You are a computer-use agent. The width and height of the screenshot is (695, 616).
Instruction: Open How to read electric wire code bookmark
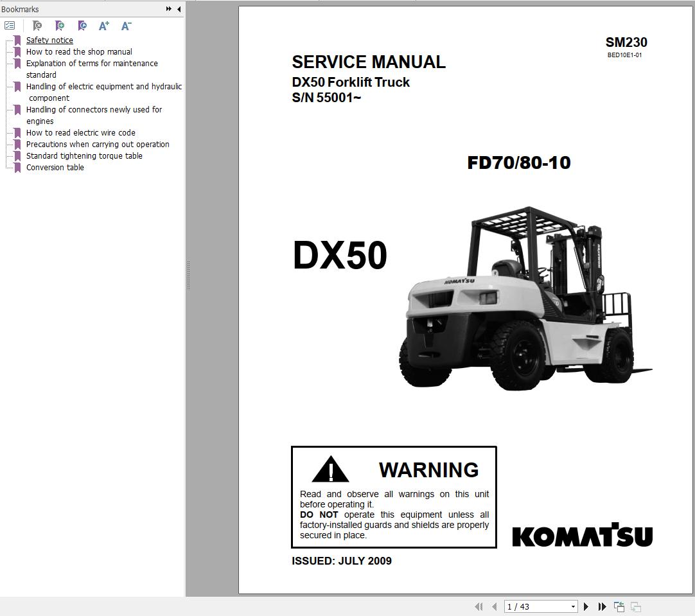pyautogui.click(x=81, y=132)
